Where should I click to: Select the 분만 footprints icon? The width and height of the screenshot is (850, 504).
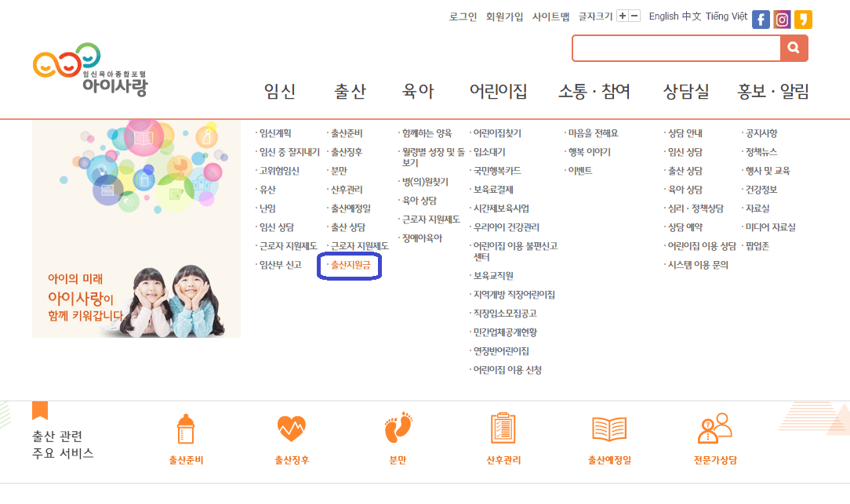click(398, 429)
